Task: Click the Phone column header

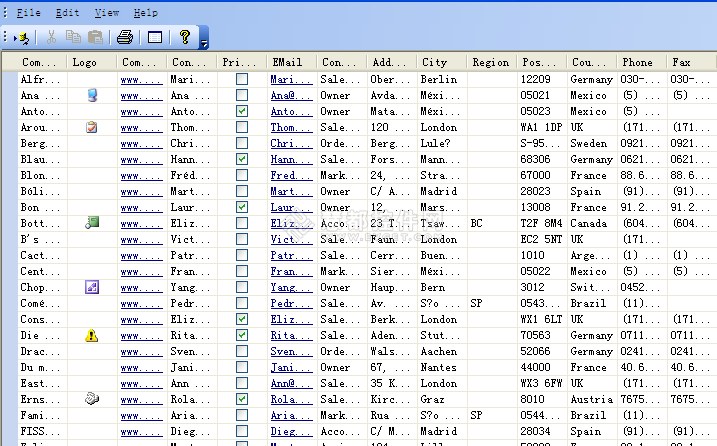Action: [x=642, y=62]
